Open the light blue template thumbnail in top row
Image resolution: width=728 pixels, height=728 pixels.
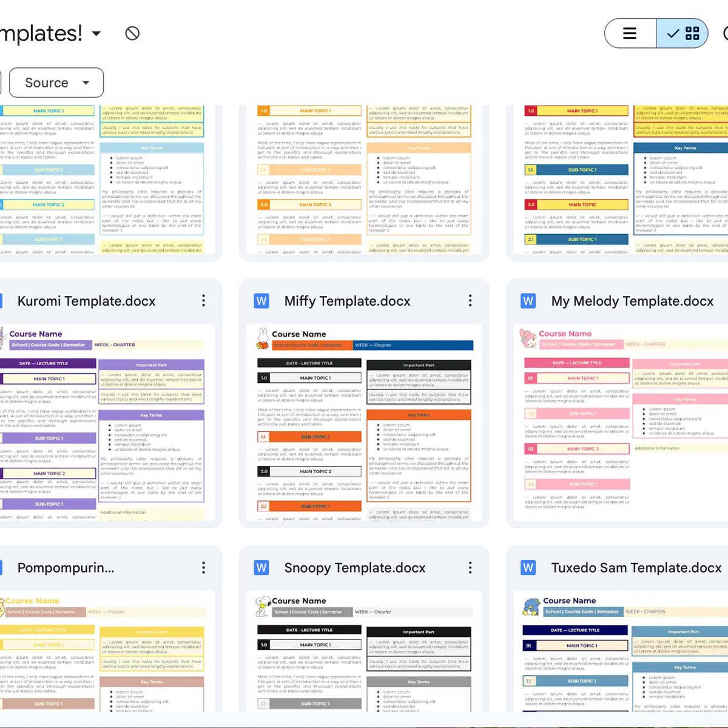click(107, 180)
